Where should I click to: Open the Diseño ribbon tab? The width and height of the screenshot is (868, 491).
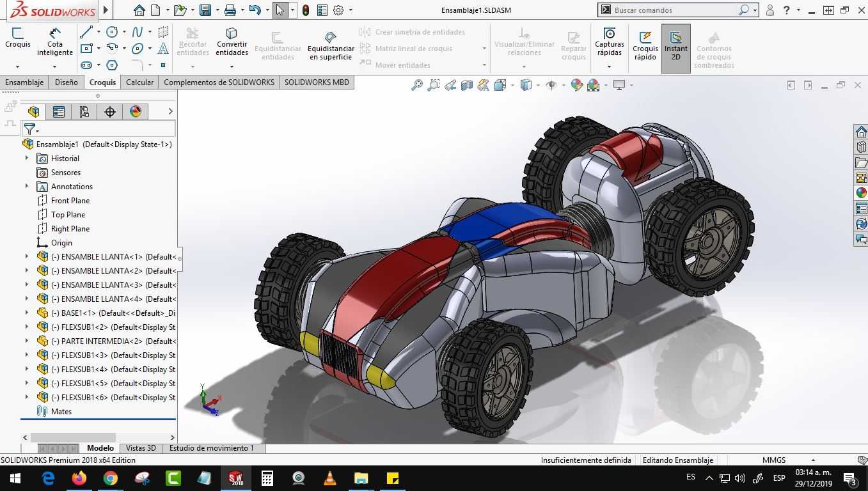click(67, 82)
